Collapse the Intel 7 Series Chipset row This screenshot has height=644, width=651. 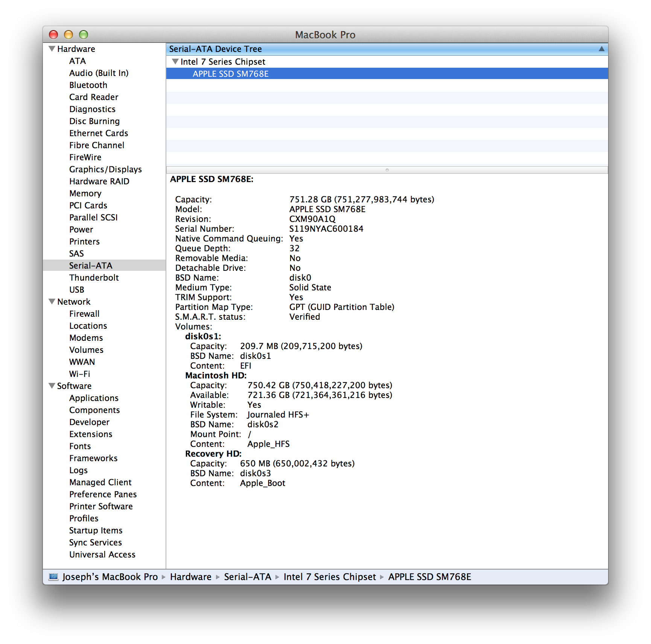[175, 61]
